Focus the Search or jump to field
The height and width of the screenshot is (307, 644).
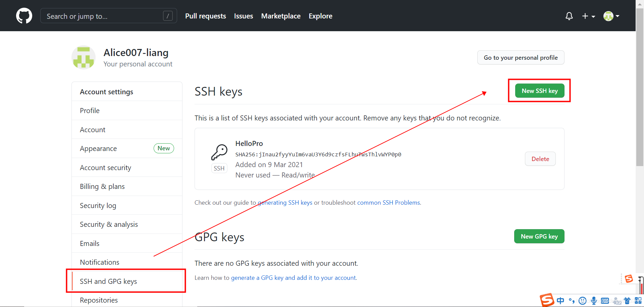tap(108, 16)
